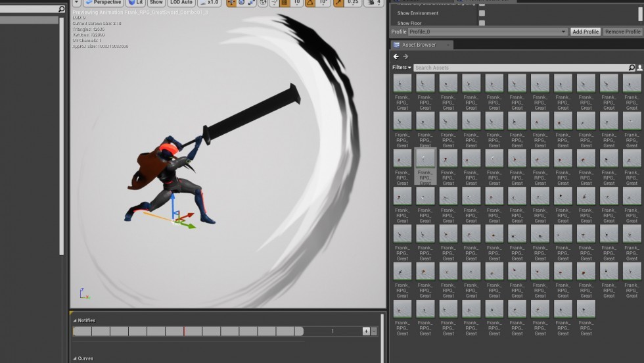This screenshot has width=644, height=363.
Task: Open the Show menu in viewport toolbar
Action: [x=156, y=3]
